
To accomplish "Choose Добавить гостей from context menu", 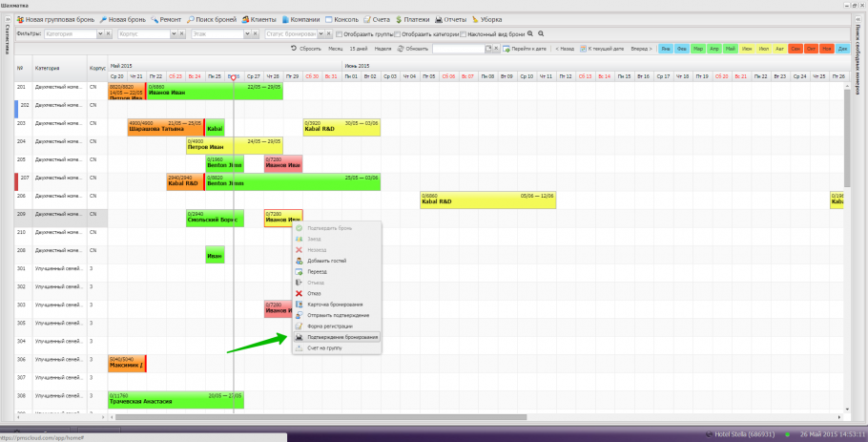I will tap(326, 261).
